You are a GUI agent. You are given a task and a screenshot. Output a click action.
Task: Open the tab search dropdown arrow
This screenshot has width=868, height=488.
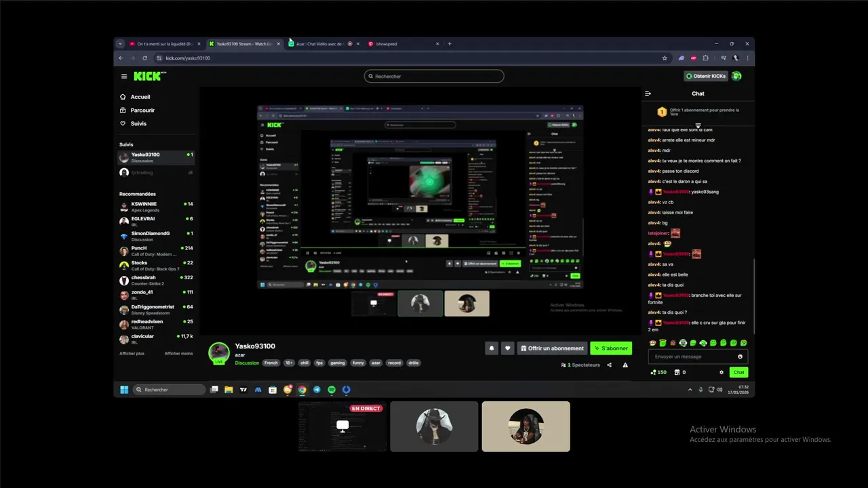tap(120, 44)
